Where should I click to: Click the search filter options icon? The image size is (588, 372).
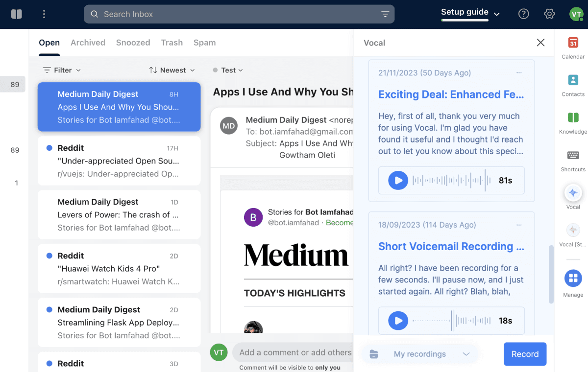pyautogui.click(x=385, y=14)
